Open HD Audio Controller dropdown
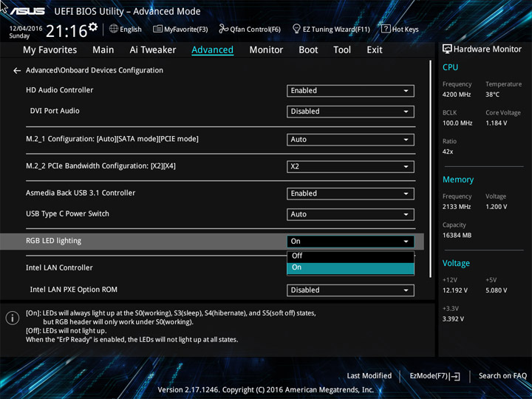 coord(350,91)
